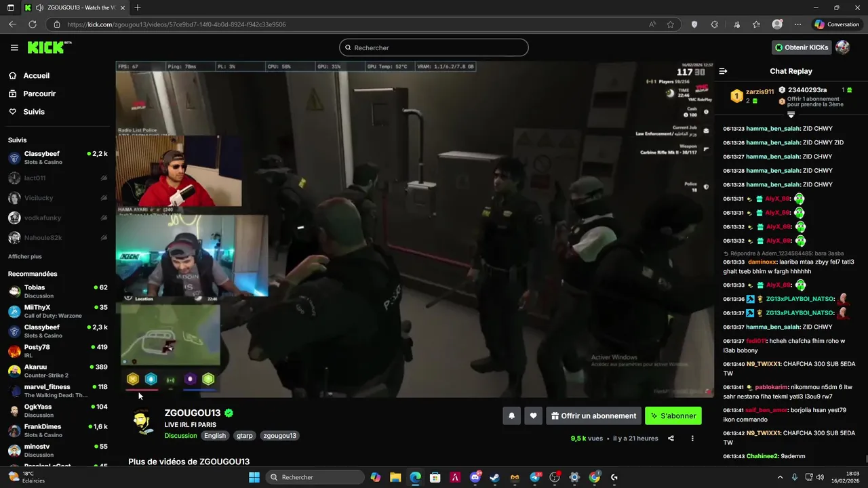
Task: Open browser extensions puzzle icon
Action: point(714,24)
